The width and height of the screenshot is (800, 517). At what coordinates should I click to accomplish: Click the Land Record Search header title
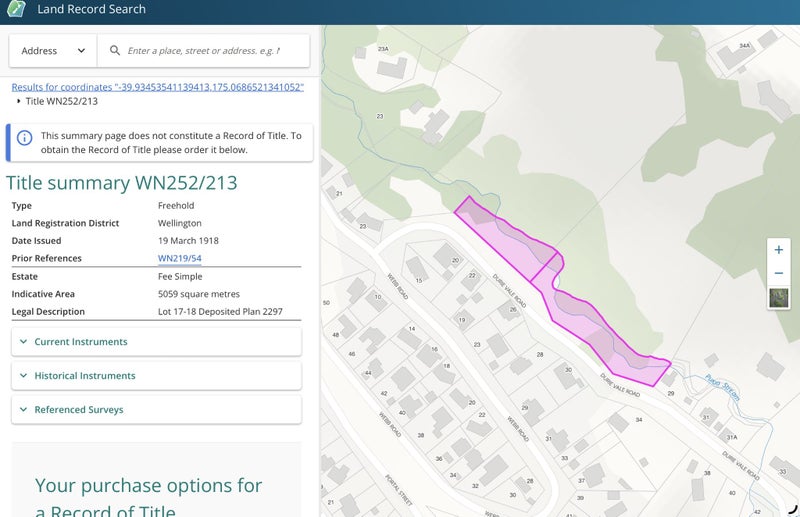point(91,9)
